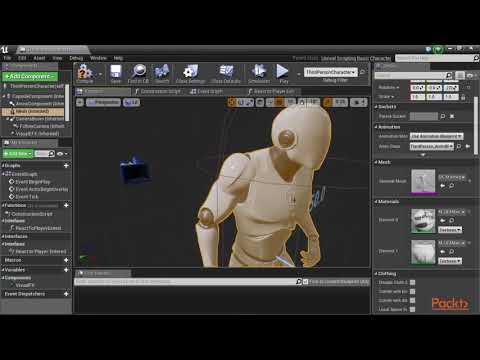Collapse the Sockets section in Details
Screen dimensions: 480x360
coord(376,107)
